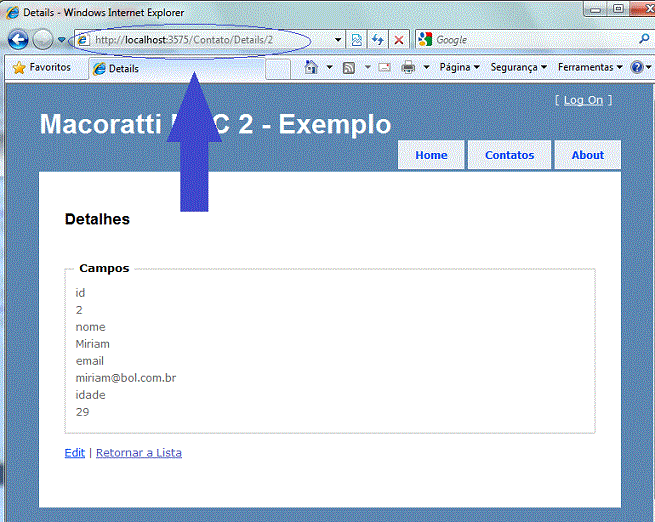This screenshot has width=655, height=522.
Task: Open the recent pages dropdown beside Forward
Action: coord(61,40)
